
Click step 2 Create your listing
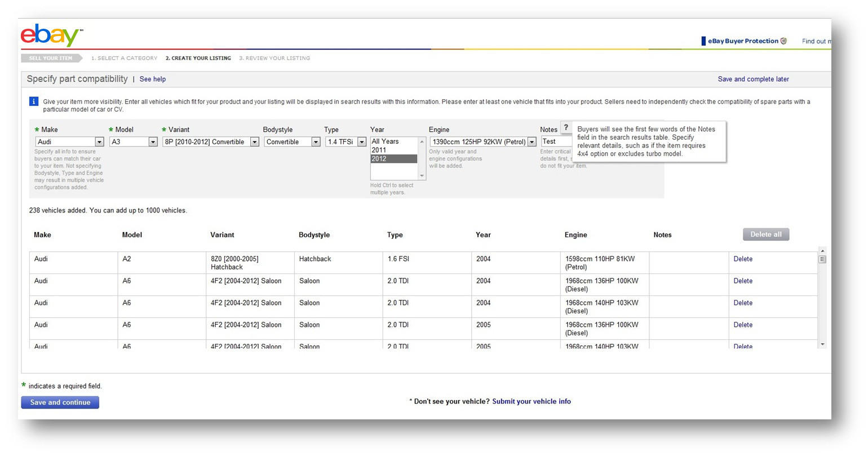tap(198, 58)
